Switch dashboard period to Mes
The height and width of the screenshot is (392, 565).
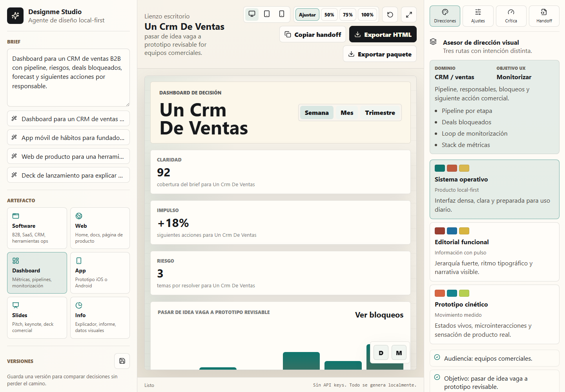[347, 113]
